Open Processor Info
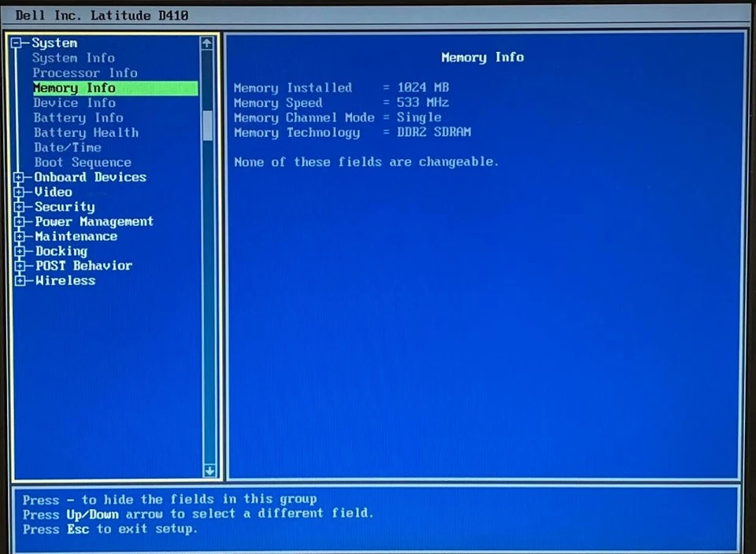Image resolution: width=756 pixels, height=554 pixels. click(x=84, y=72)
